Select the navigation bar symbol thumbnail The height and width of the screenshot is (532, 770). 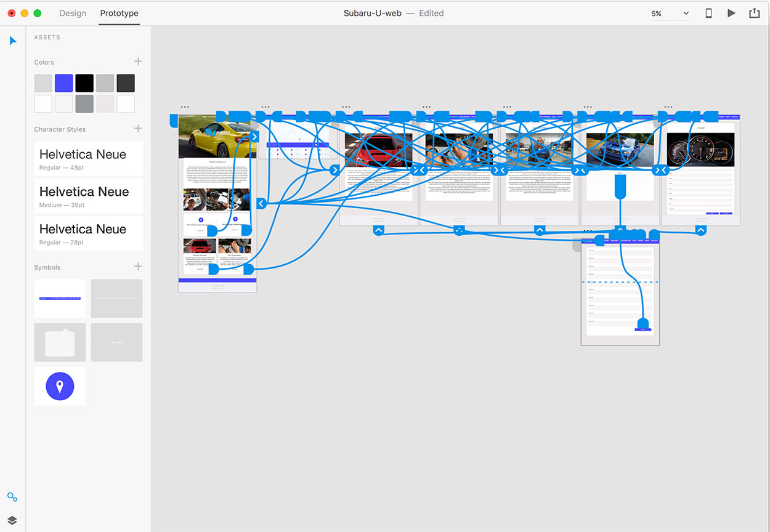(60, 299)
